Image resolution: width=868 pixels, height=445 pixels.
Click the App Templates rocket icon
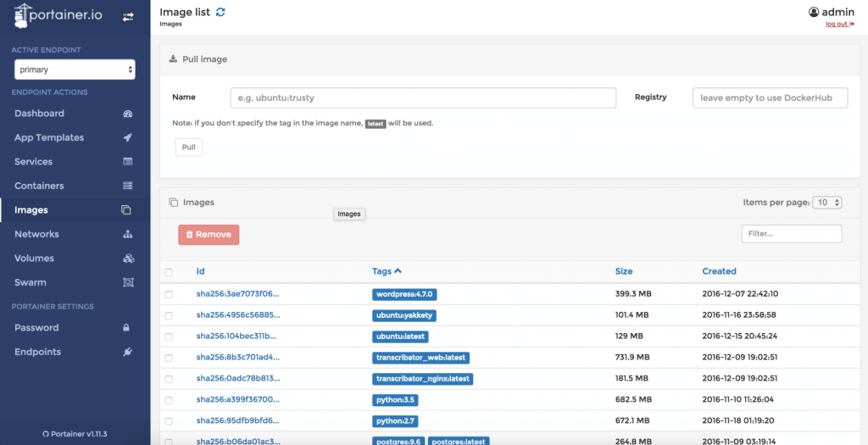tap(128, 137)
